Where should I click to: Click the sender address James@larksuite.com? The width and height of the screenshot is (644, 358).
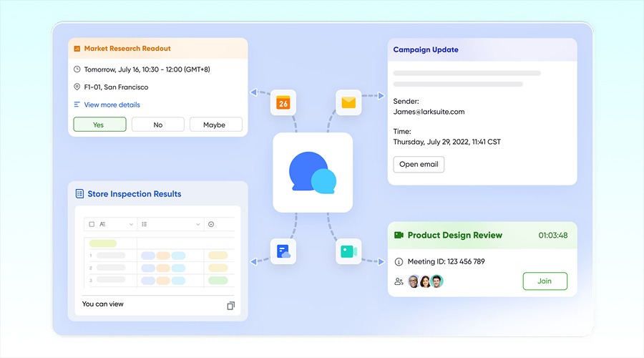[429, 112]
